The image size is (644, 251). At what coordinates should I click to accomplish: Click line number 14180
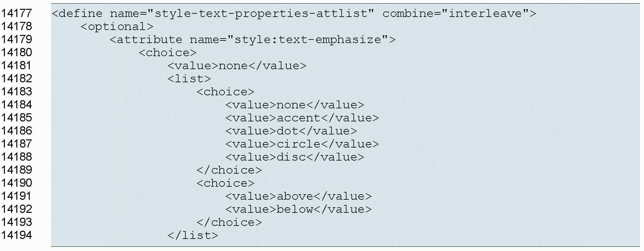coord(17,53)
